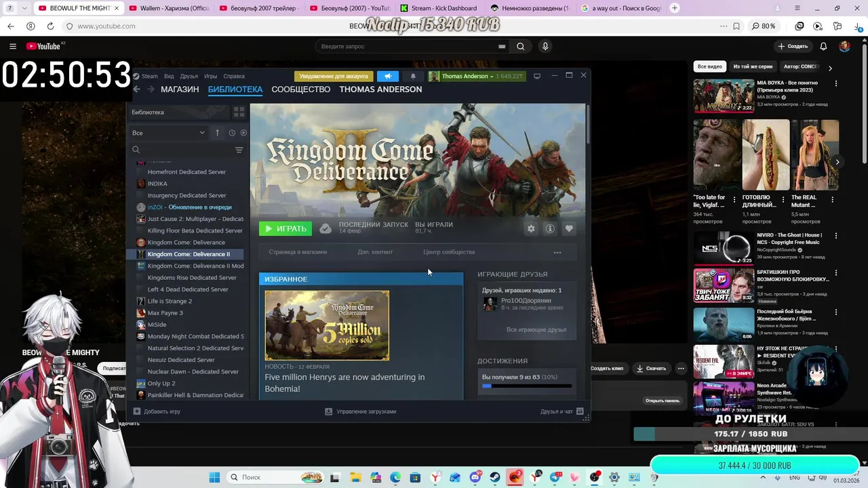Open Доп. контент link
The width and height of the screenshot is (868, 488).
[375, 252]
